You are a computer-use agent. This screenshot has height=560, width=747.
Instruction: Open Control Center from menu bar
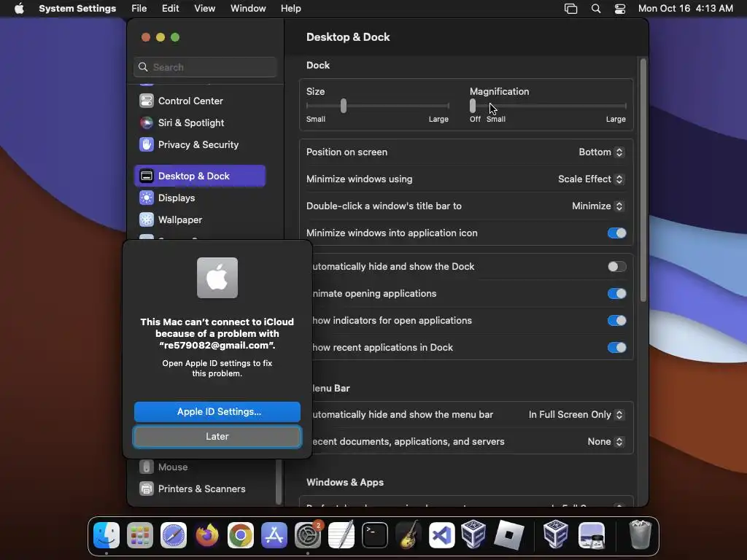(x=620, y=9)
